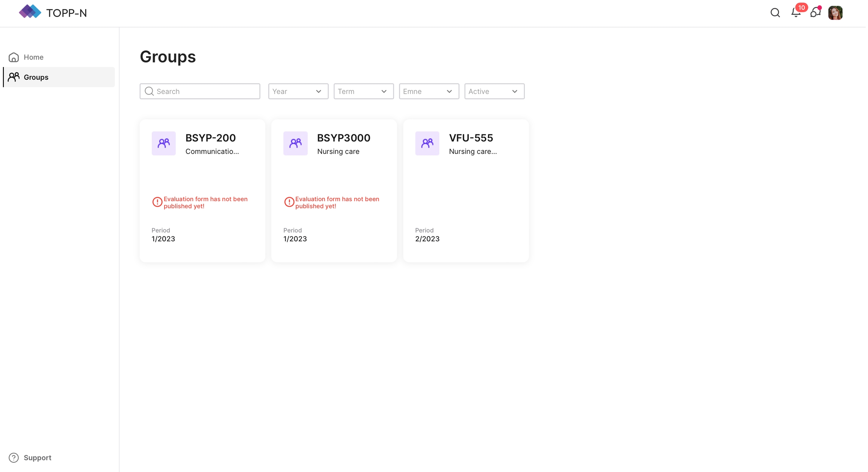
Task: Open the header search magnifier icon
Action: [x=775, y=13]
